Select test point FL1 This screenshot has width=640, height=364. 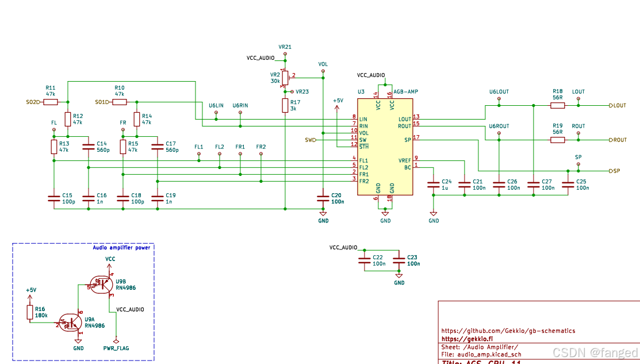199,154
